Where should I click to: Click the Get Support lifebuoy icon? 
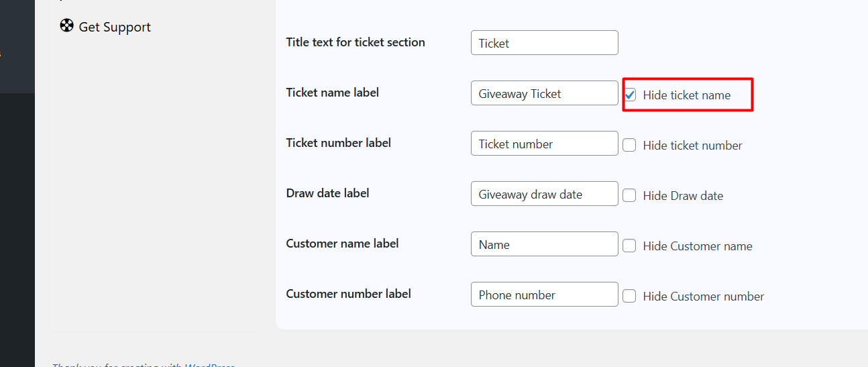(x=66, y=26)
